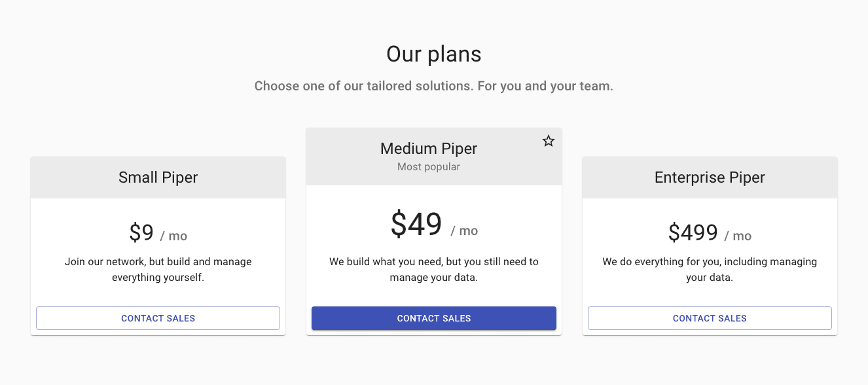Click the 'We build what you need' description
868x385 pixels.
pyautogui.click(x=434, y=262)
